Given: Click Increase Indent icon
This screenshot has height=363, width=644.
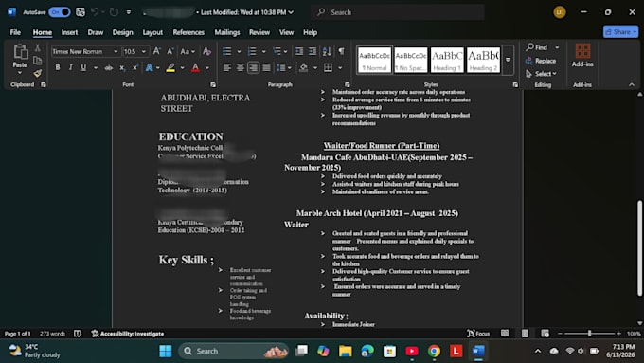Looking at the screenshot, I should 313,51.
